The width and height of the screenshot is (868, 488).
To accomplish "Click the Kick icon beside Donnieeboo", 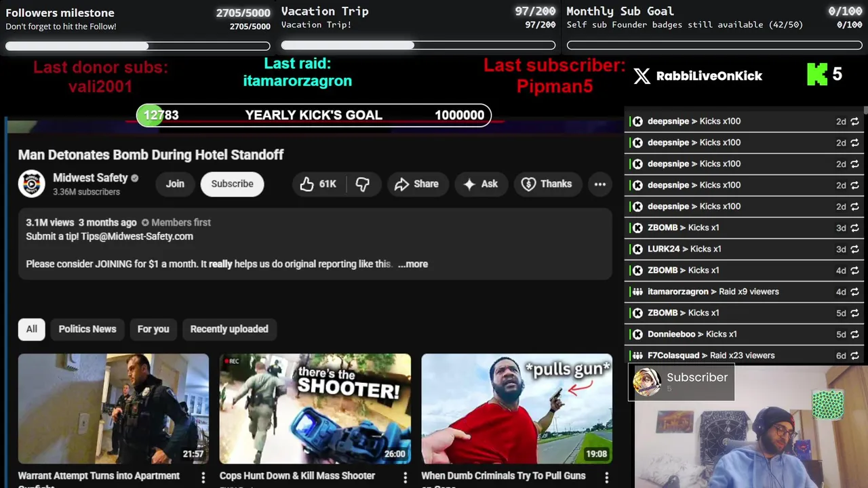I will (637, 334).
